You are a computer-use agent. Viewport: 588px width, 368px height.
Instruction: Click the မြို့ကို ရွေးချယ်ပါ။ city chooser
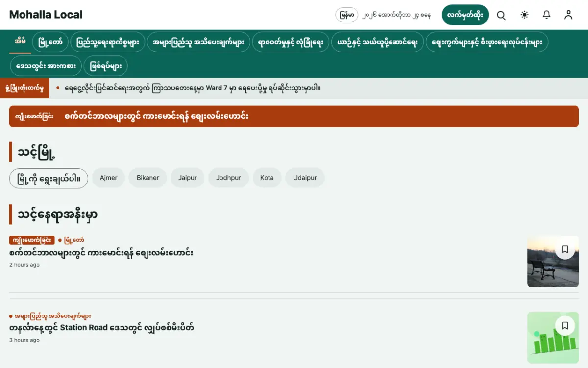pos(49,178)
